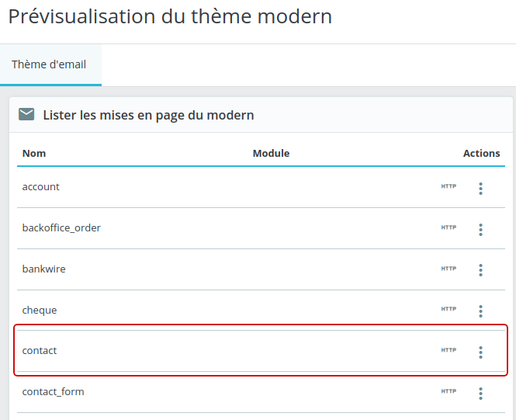The height and width of the screenshot is (420, 516).
Task: Open HTTP preview for backoffice_order layout
Action: (448, 227)
